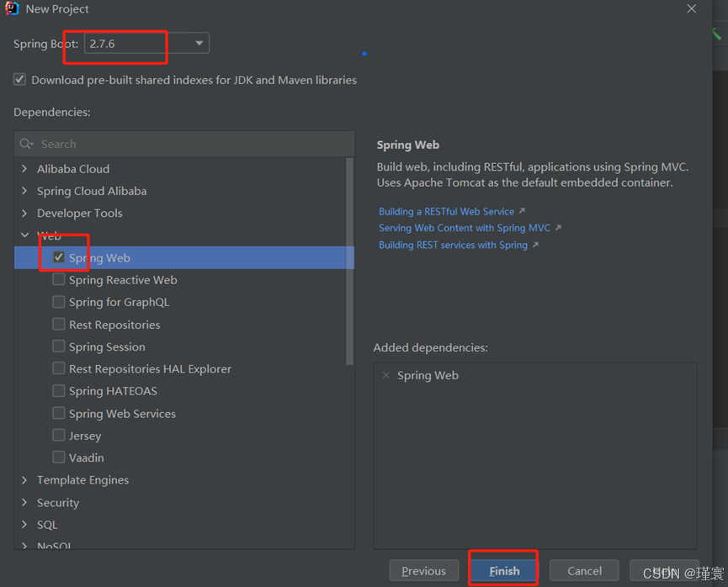Click the Previous button

(424, 571)
